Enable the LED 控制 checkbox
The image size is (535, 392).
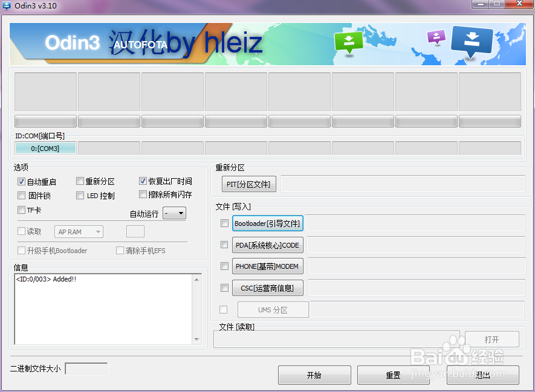(x=80, y=196)
